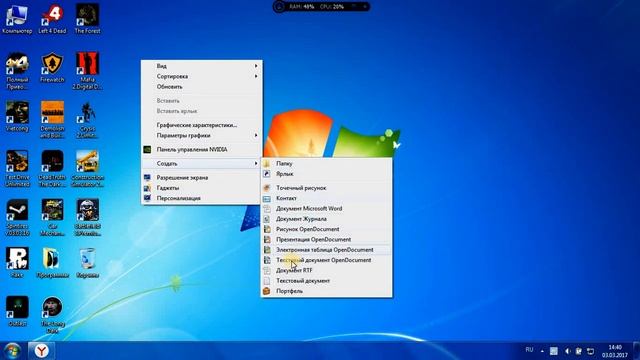This screenshot has height=360, width=640.
Task: Select the Left 4 Dead shortcut
Action: click(52, 19)
